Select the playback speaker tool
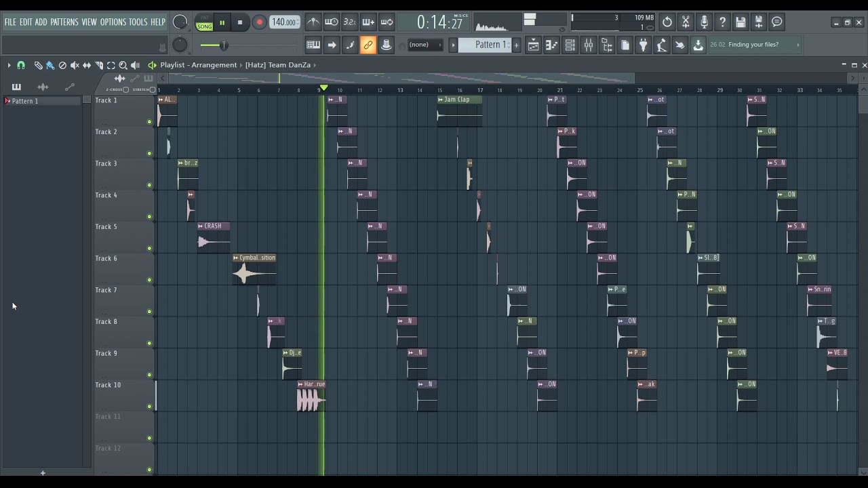 tap(136, 65)
